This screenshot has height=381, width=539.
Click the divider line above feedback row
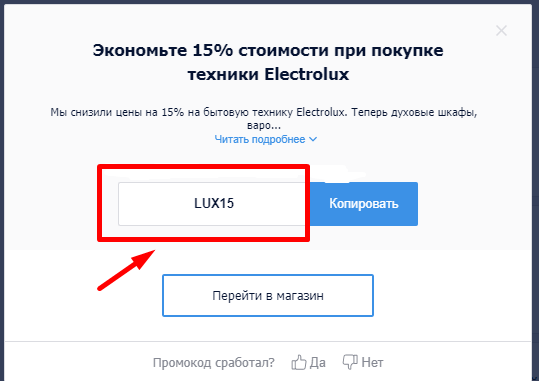coord(268,341)
